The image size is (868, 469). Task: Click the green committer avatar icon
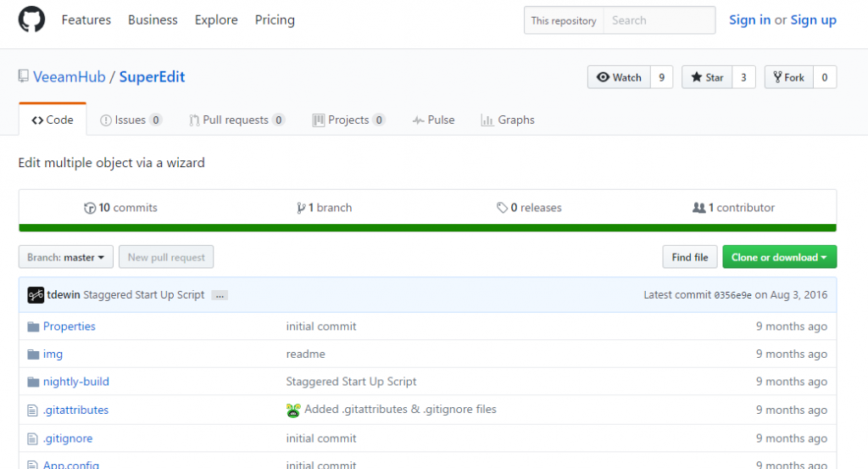pos(293,410)
